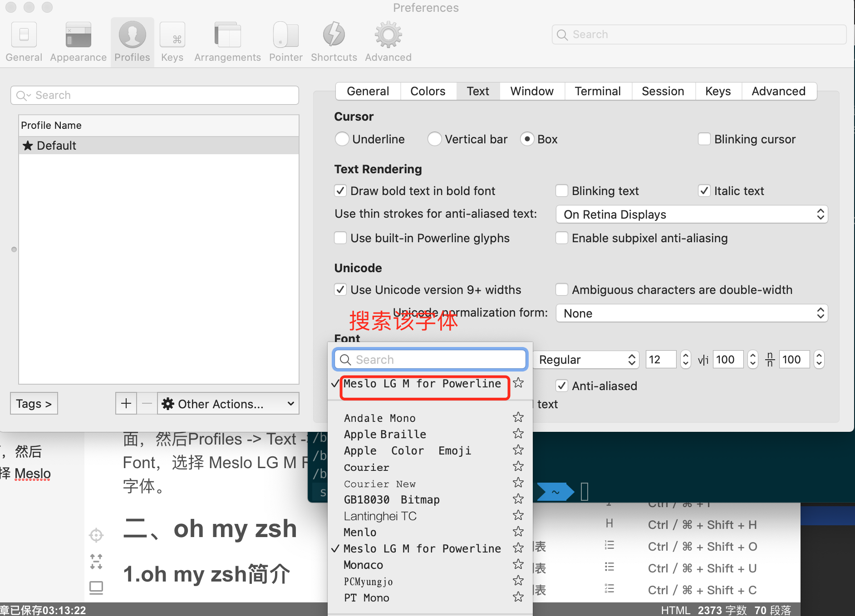Switch to Keys profile tab

tap(718, 91)
